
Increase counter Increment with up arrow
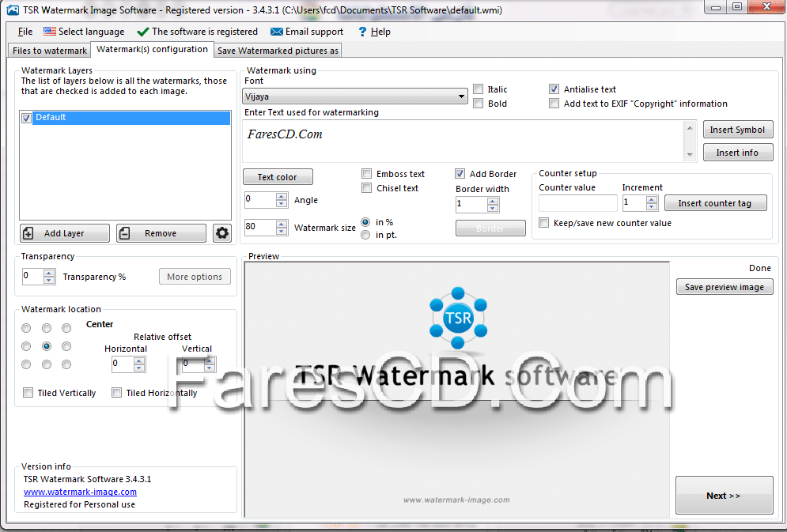click(x=652, y=199)
